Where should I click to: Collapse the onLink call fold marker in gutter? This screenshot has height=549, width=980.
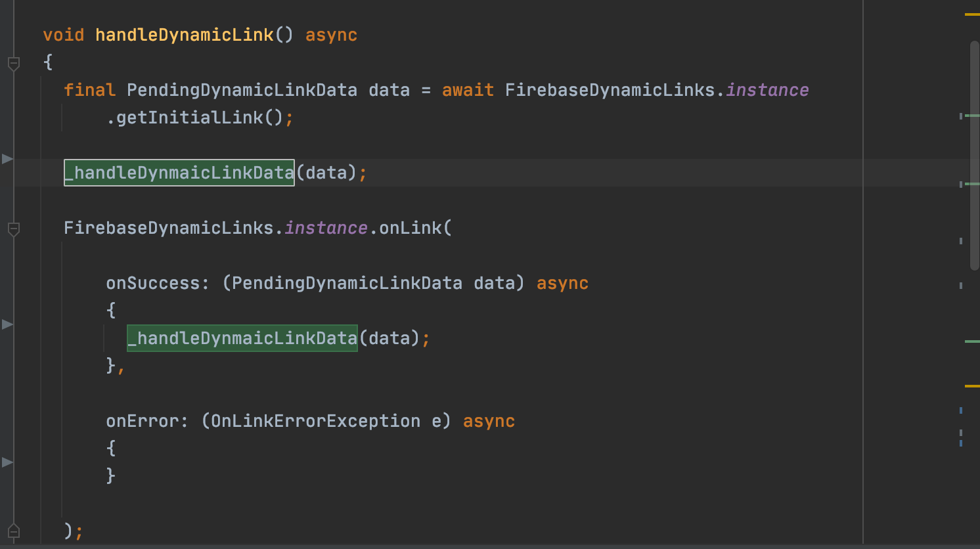(13, 229)
